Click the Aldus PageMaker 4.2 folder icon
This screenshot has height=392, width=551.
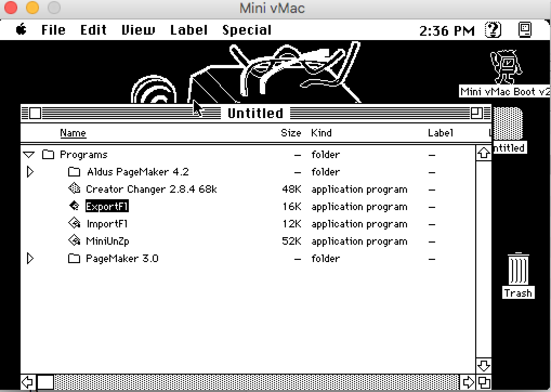(x=74, y=172)
